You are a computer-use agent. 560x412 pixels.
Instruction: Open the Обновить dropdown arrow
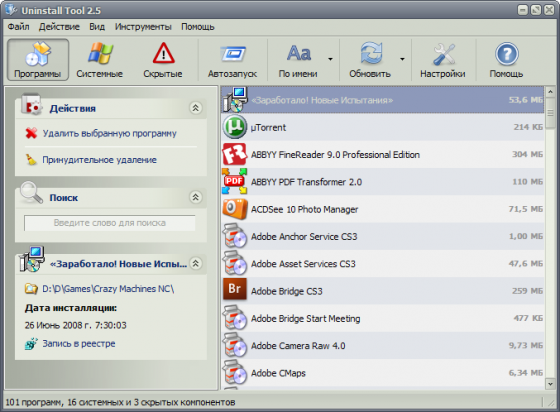[402, 59]
